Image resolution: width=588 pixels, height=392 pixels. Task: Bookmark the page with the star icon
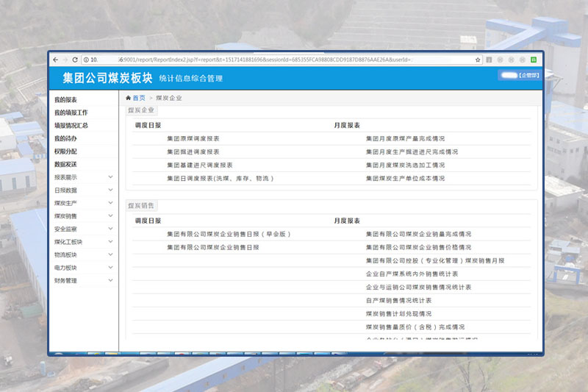pos(478,60)
